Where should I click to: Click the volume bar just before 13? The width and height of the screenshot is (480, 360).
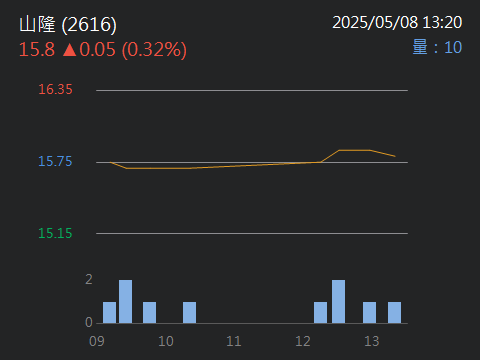(x=369, y=312)
